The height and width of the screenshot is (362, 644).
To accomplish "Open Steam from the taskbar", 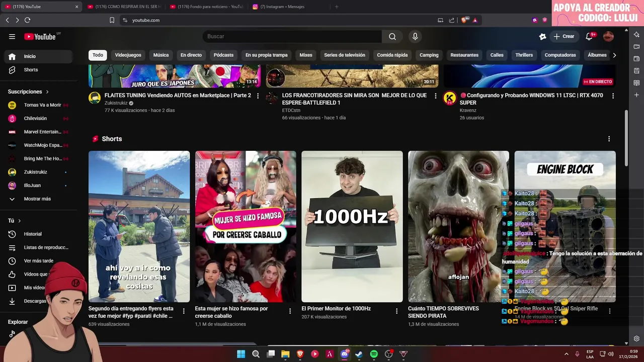I will 359,354.
